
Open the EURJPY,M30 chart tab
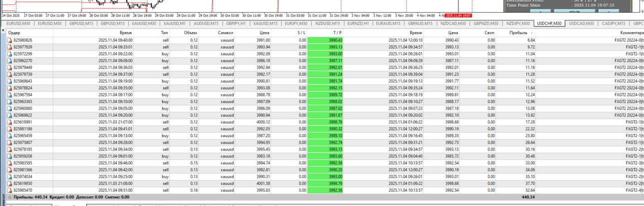(x=297, y=23)
